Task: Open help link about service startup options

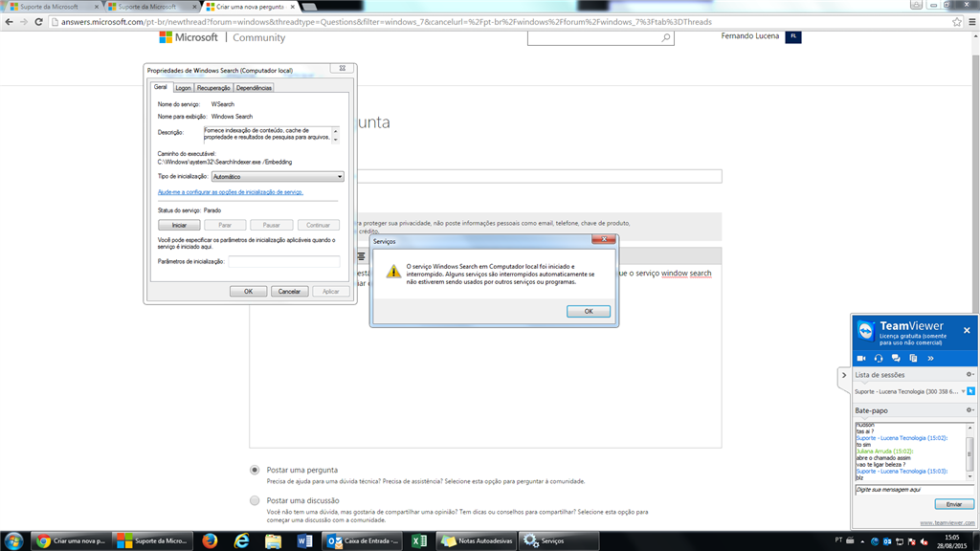Action: pyautogui.click(x=230, y=192)
